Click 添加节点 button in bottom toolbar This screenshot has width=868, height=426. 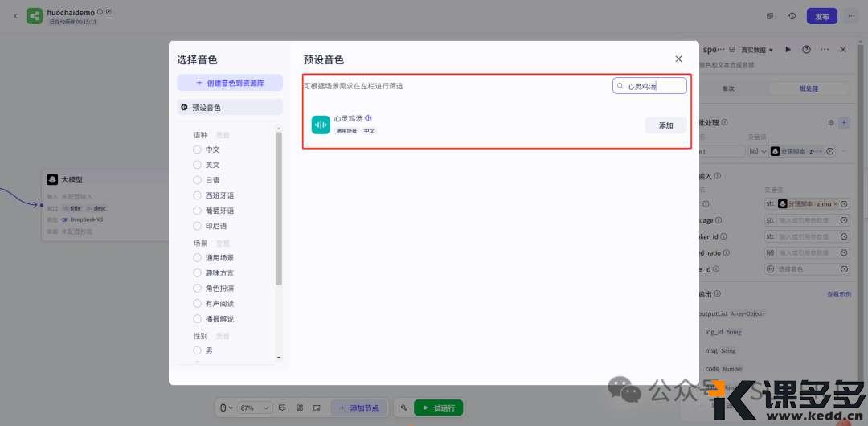pyautogui.click(x=359, y=408)
